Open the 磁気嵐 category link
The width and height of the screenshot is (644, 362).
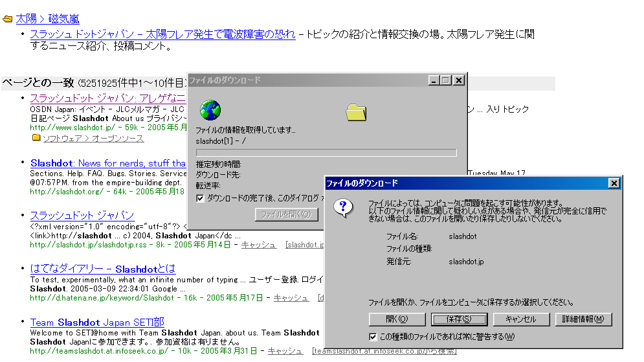(63, 19)
